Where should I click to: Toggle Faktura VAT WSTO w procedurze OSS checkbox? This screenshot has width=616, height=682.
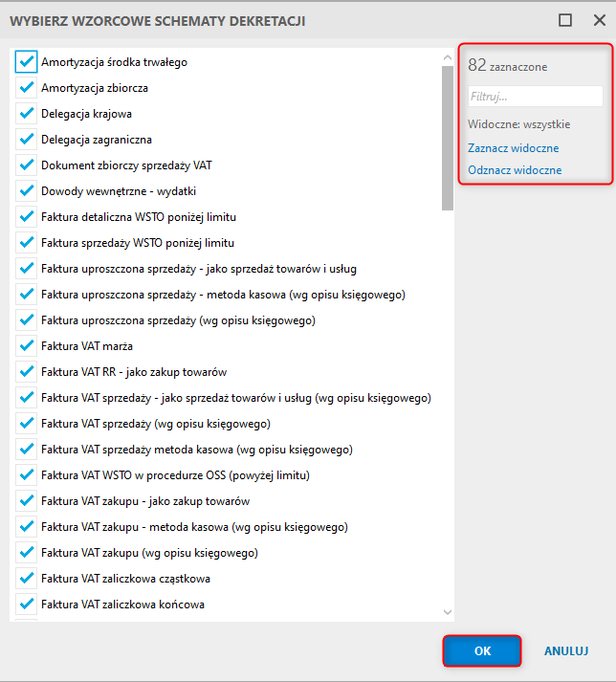[26, 475]
